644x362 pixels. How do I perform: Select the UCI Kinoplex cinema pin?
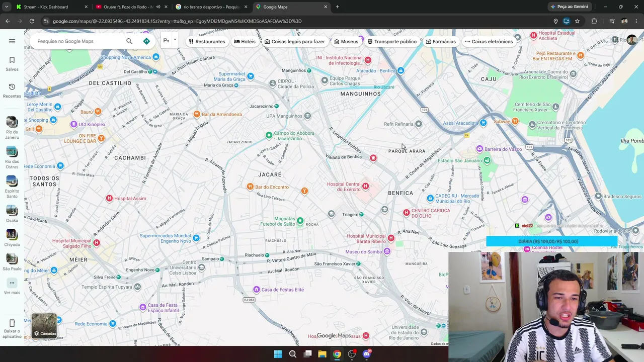click(74, 124)
